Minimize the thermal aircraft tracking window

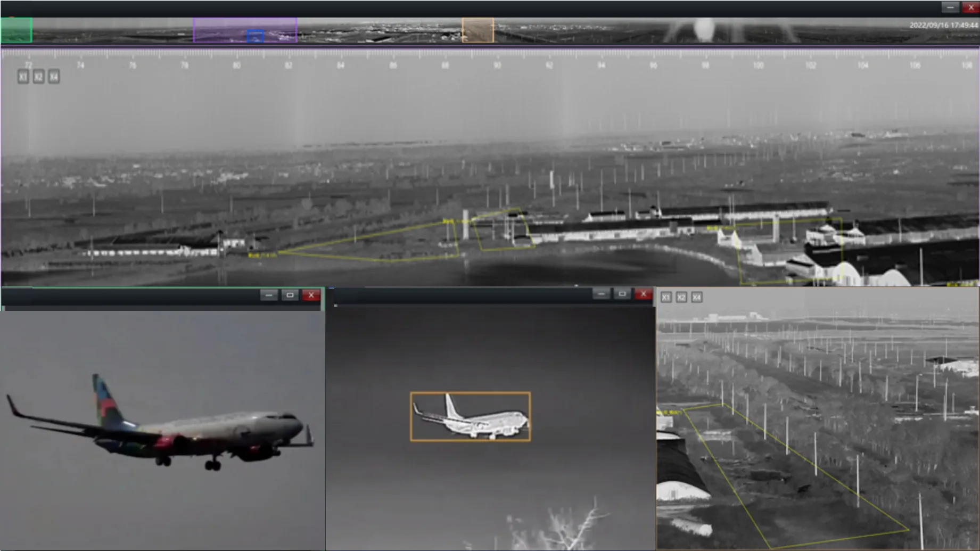[x=601, y=294]
